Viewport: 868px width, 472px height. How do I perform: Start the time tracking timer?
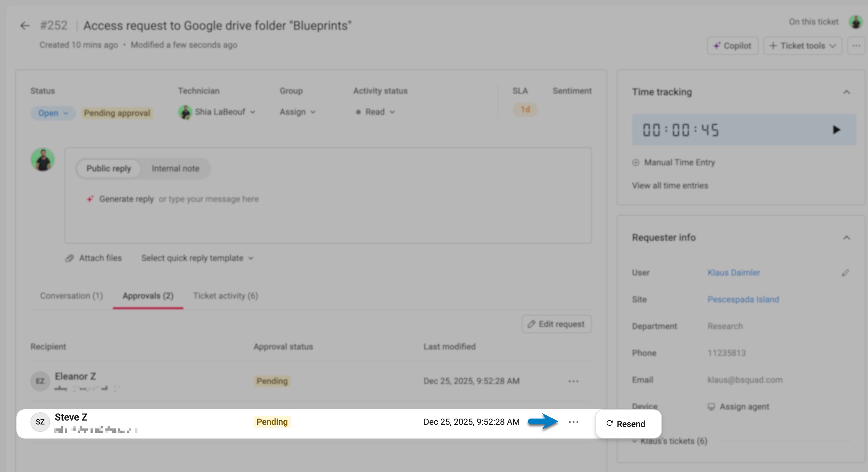click(x=836, y=130)
